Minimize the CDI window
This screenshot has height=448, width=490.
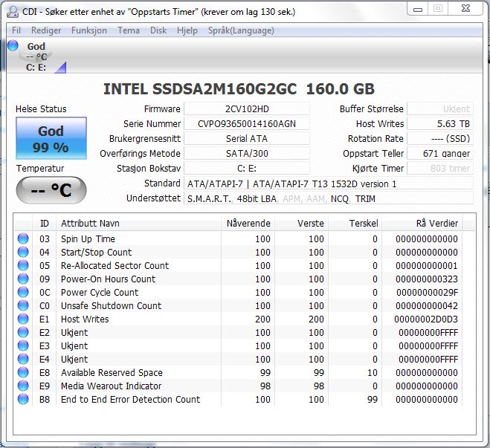click(417, 9)
